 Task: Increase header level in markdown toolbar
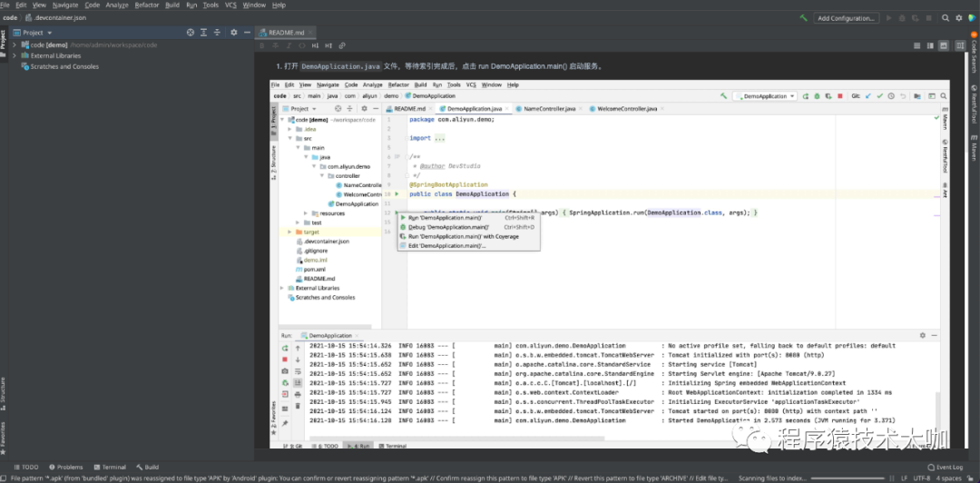click(x=328, y=45)
